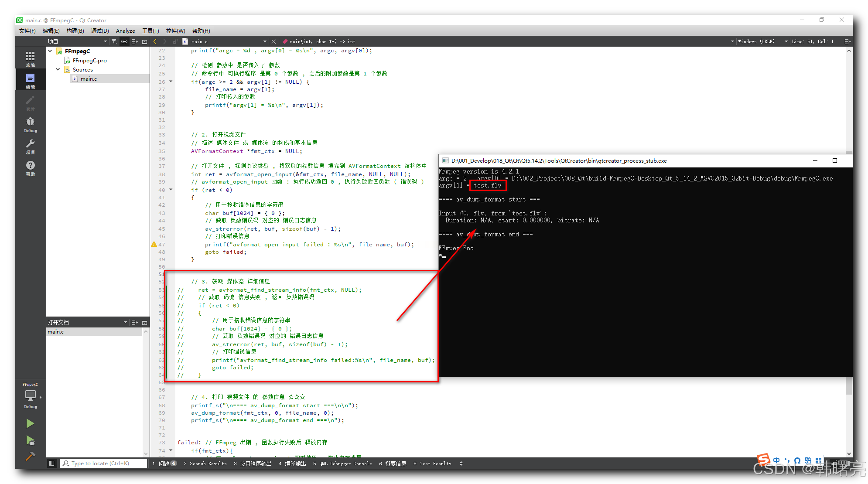Show the Test Results output pane
Image resolution: width=868 pixels, height=484 pixels.
(x=432, y=464)
